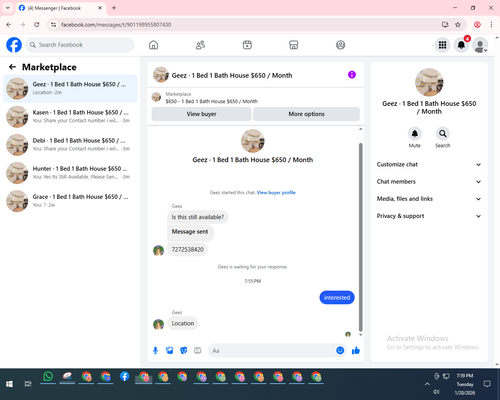Click the listing thumbnail in chat header
The height and width of the screenshot is (400, 500).
coord(161,75)
